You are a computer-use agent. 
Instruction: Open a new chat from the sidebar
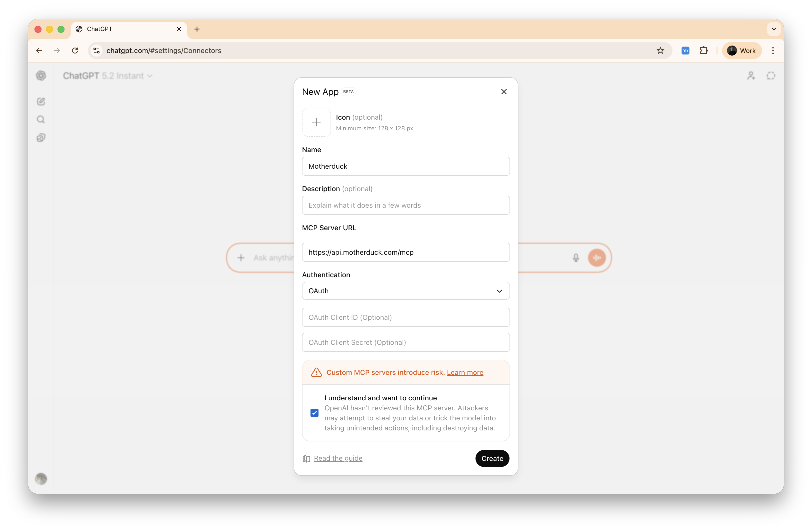click(x=41, y=101)
